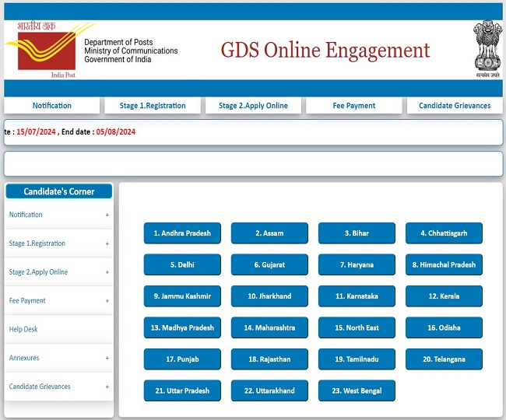This screenshot has height=420, width=506.
Task: Click Department of Posts text
Action: (118, 42)
